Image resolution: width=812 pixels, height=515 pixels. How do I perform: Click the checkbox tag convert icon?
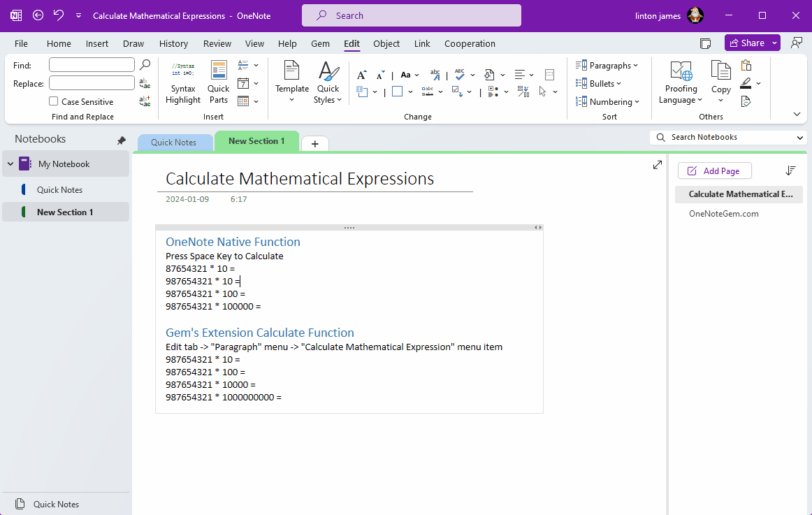click(x=457, y=92)
